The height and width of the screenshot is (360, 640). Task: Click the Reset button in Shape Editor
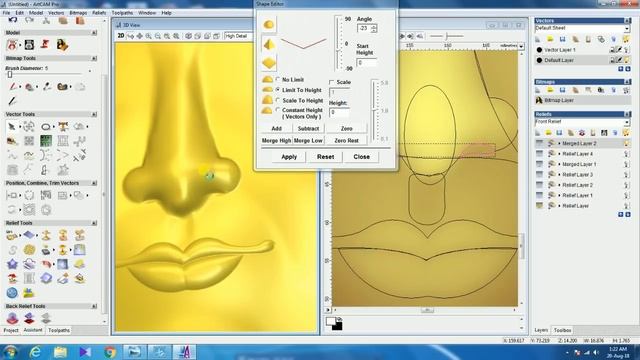coord(325,157)
